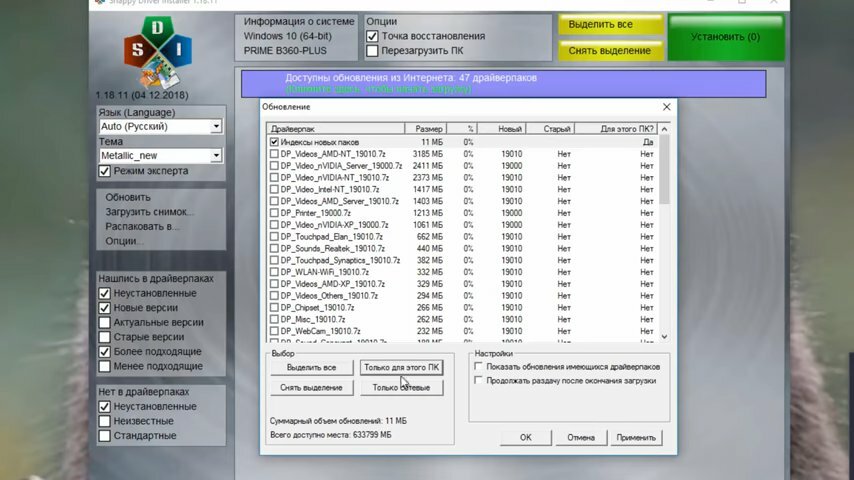This screenshot has height=480, width=854.
Task: Click Отмена button
Action: pyautogui.click(x=581, y=438)
